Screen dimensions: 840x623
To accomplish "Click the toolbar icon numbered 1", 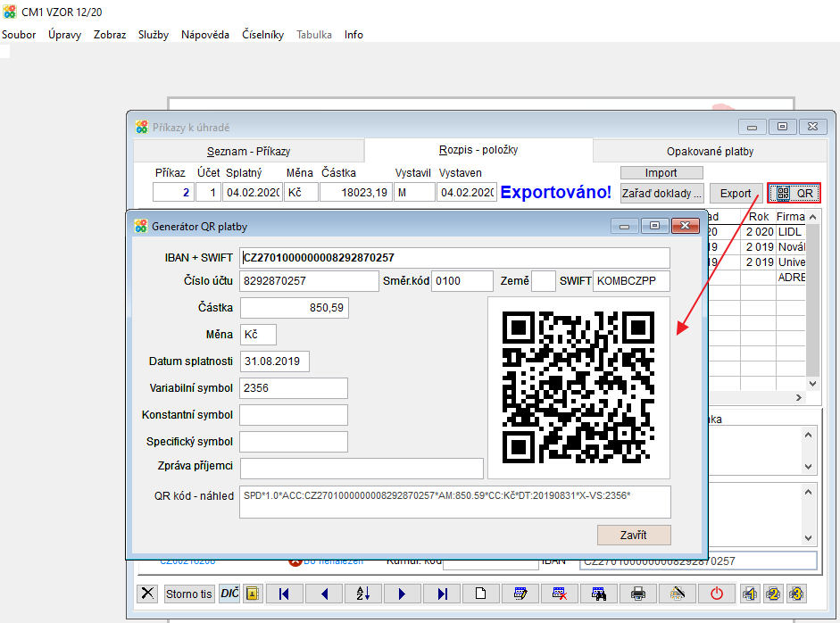I will coord(750,594).
